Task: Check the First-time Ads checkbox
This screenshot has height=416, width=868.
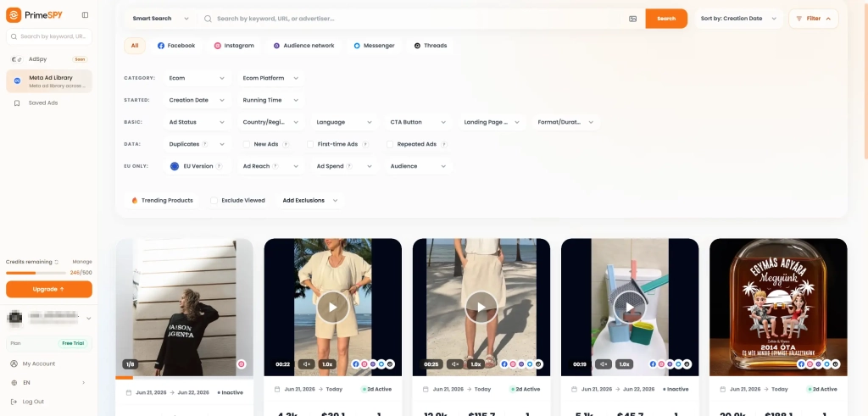Action: 310,144
